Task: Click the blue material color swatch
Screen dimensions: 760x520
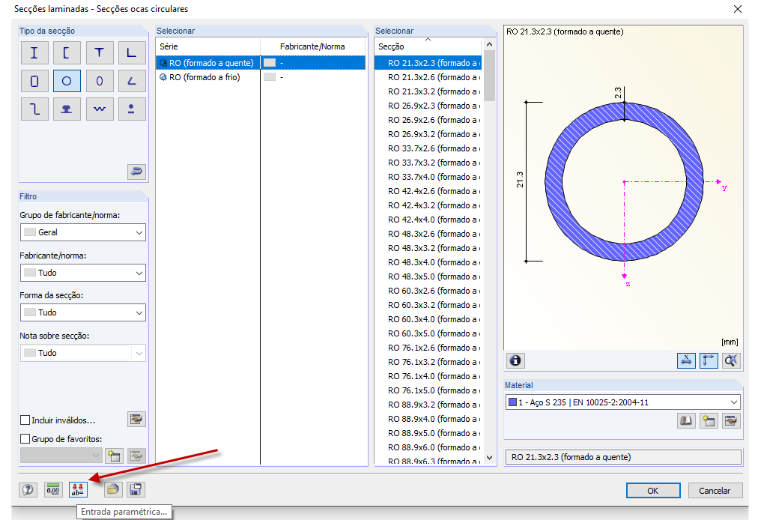Action: point(512,402)
